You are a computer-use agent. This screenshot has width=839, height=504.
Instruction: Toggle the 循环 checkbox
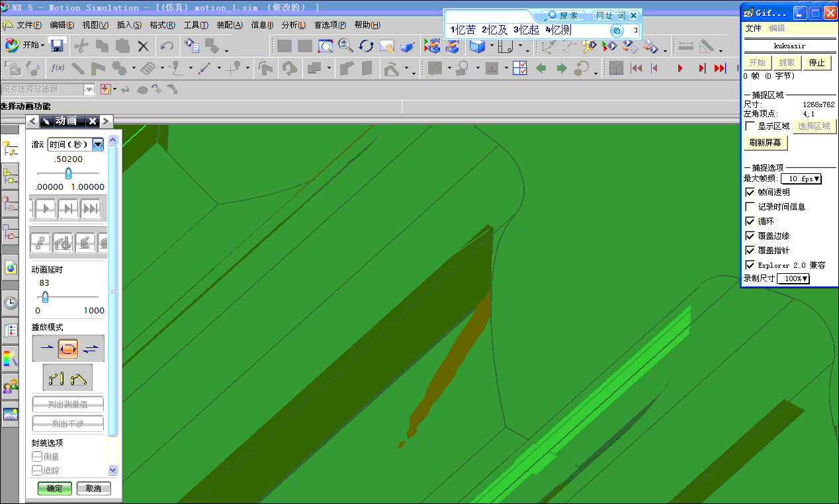tap(750, 221)
